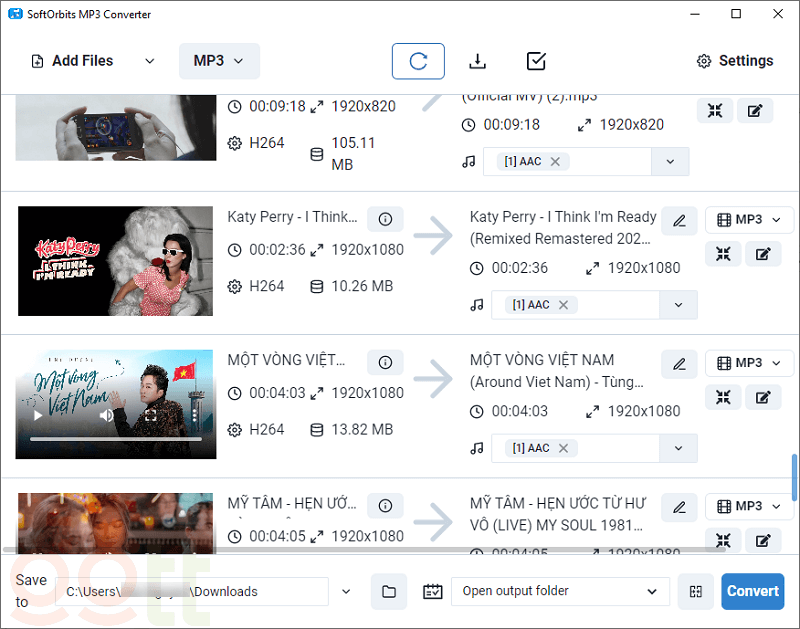Expand the MP3 format dropdown in toolbar

(x=219, y=61)
